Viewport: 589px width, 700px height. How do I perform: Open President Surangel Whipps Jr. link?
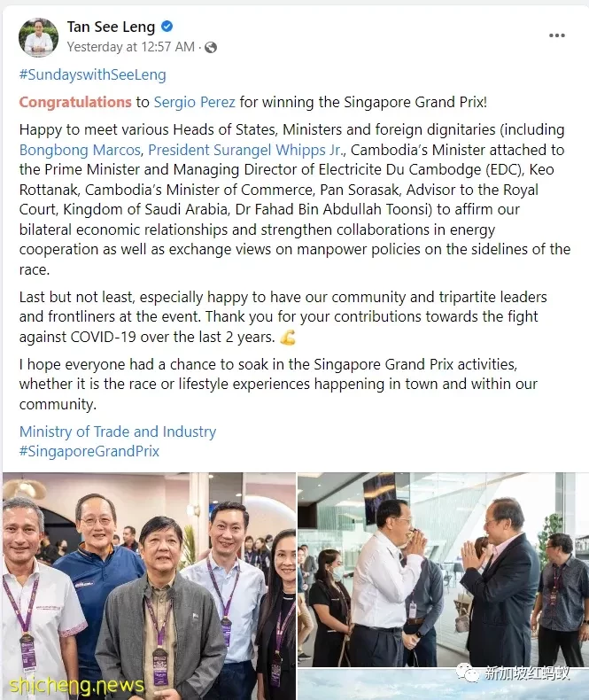[245, 150]
